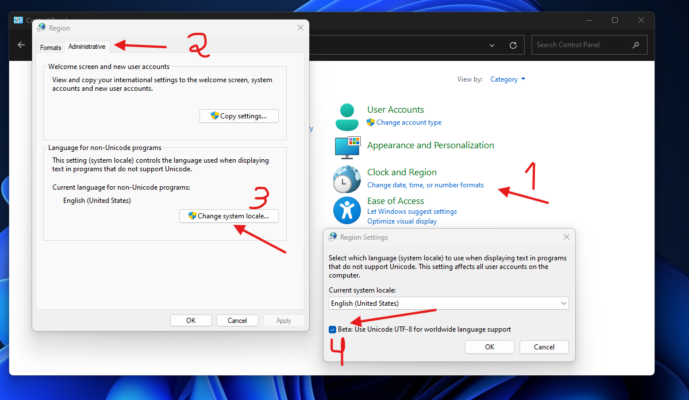Click the User Accounts category icon
Viewport: 689px width, 400px height.
click(347, 115)
